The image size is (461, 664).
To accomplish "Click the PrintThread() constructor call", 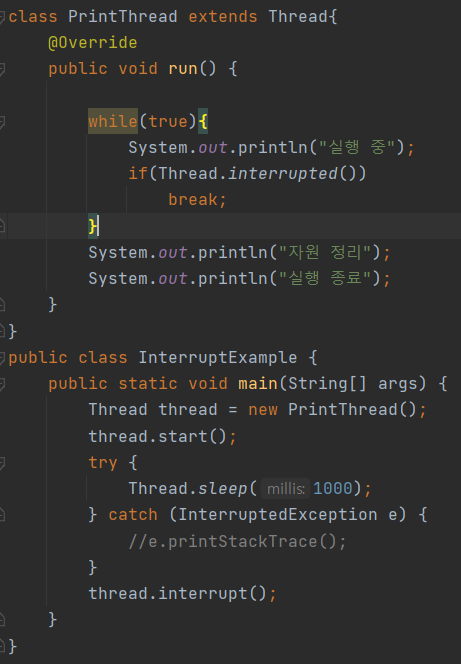I will coord(352,410).
